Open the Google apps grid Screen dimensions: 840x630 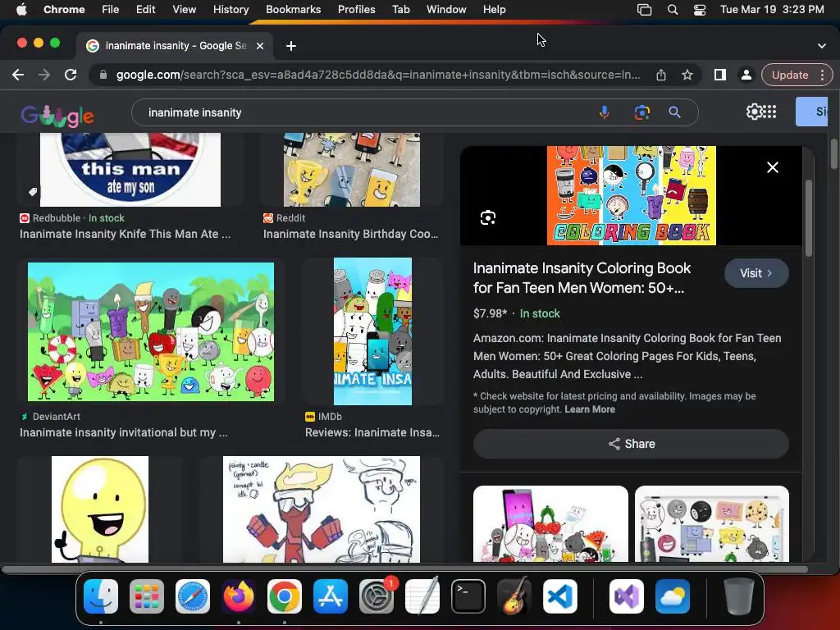(769, 112)
